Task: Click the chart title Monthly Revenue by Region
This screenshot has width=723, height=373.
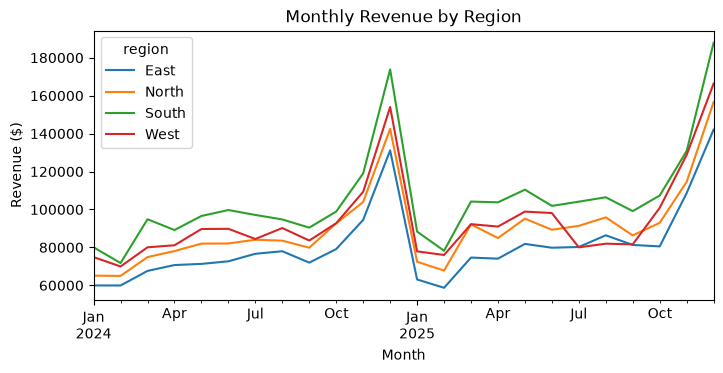Action: point(403,17)
